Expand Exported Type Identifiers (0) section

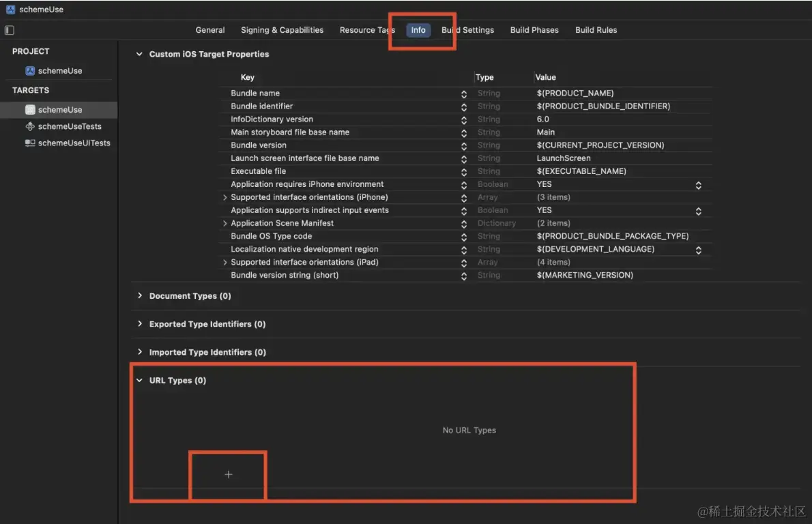(x=139, y=323)
